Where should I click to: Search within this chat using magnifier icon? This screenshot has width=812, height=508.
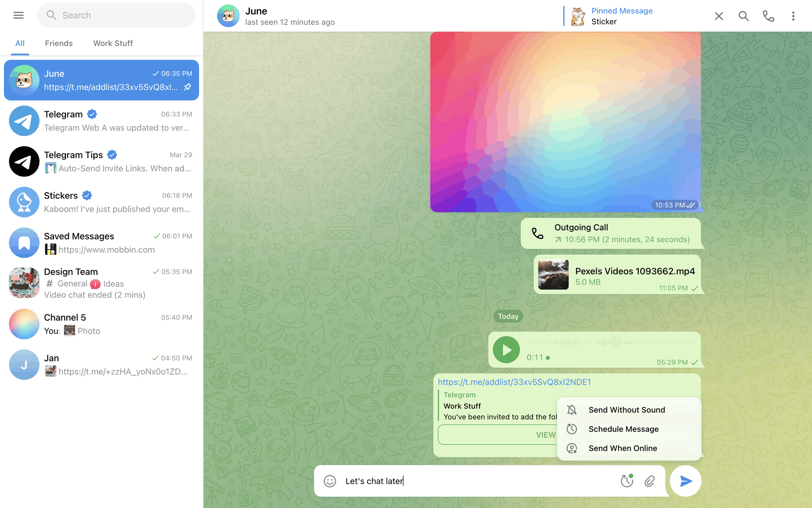tap(743, 16)
